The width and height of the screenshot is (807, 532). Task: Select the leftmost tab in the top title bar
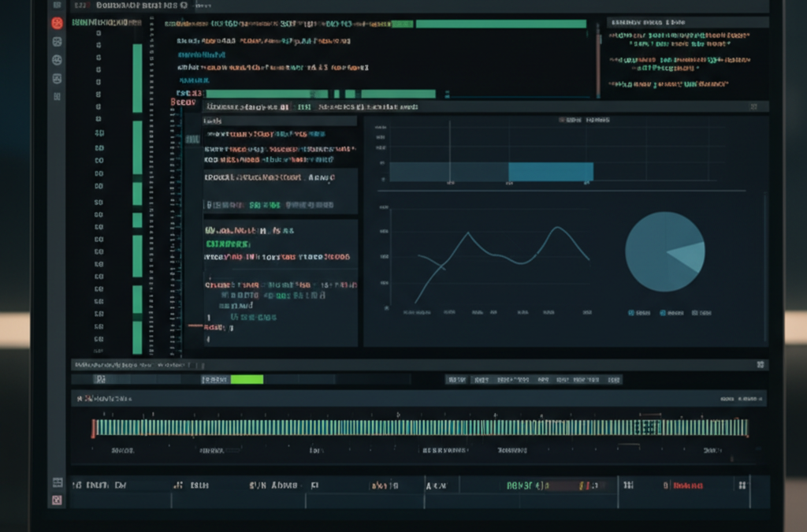(x=79, y=5)
